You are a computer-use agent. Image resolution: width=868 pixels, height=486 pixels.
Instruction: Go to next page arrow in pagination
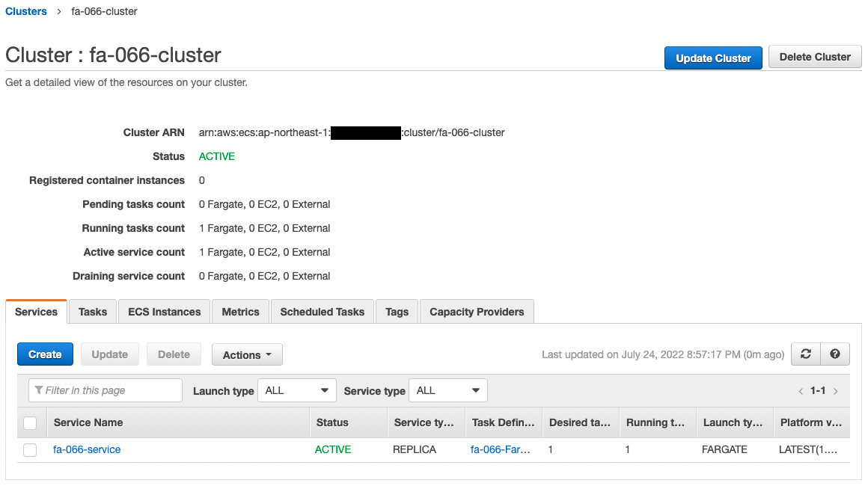pos(836,391)
